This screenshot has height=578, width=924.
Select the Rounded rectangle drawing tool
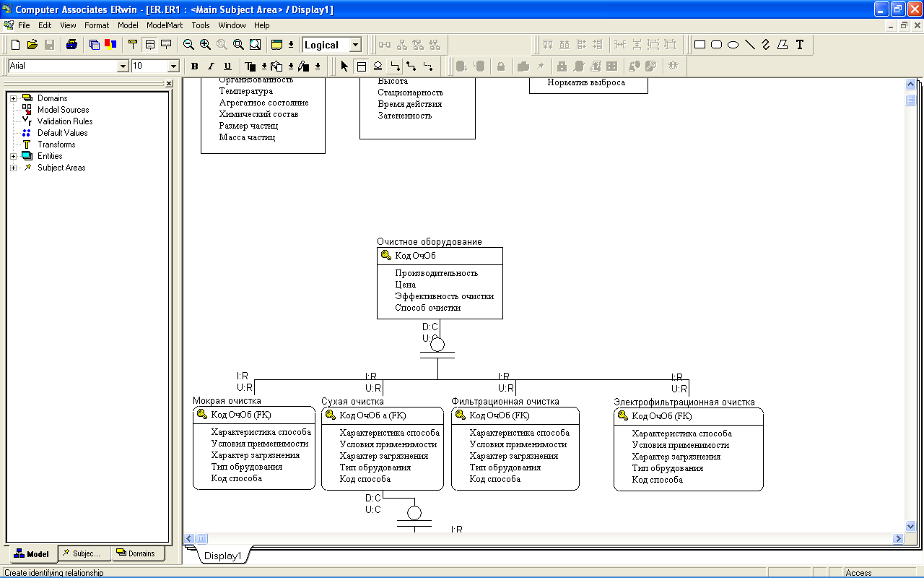[716, 45]
